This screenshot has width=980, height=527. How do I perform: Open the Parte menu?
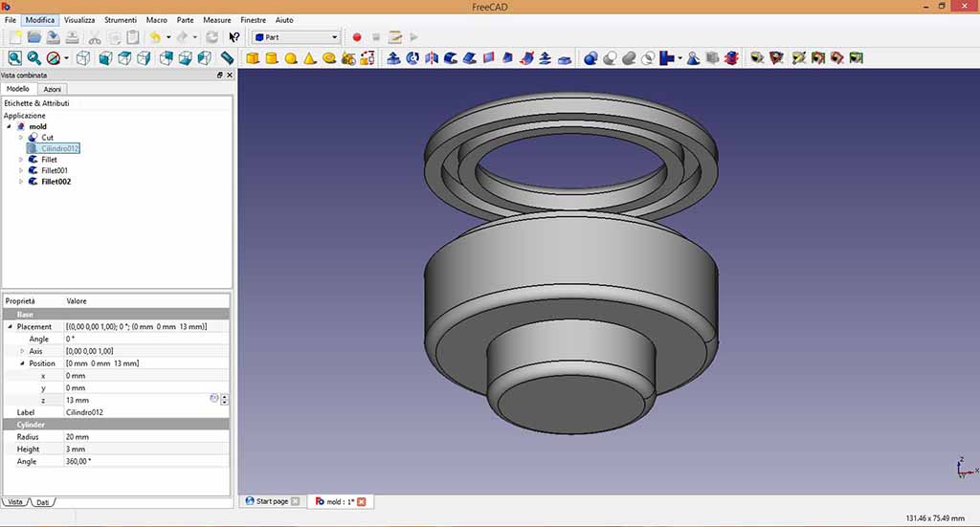pos(185,20)
